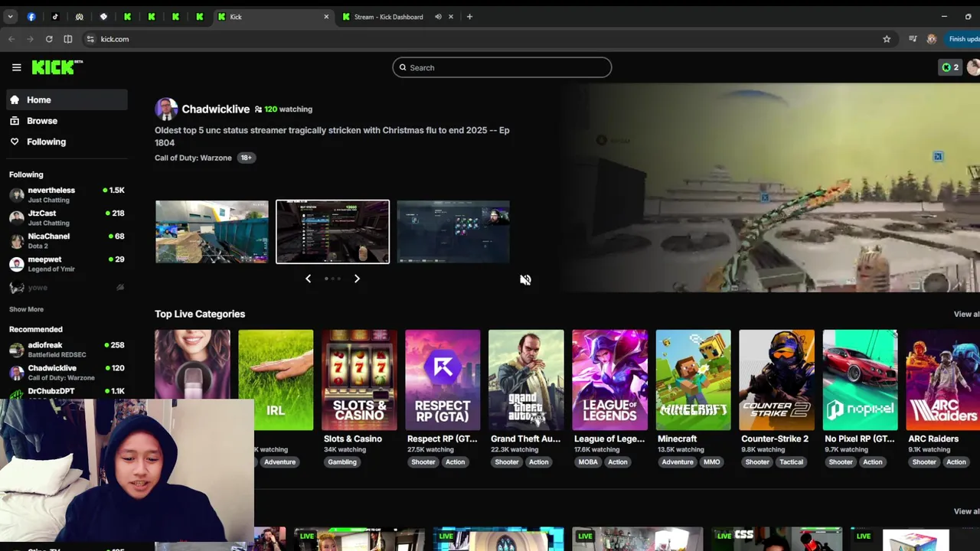Open the Kick user profile avatar
Image resolution: width=980 pixels, height=551 pixels.
tap(973, 67)
